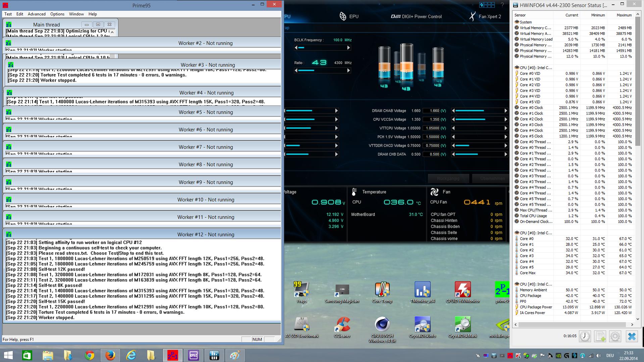This screenshot has height=362, width=644.
Task: Click the Übernehmen button in AI Suite
Action: point(491,178)
